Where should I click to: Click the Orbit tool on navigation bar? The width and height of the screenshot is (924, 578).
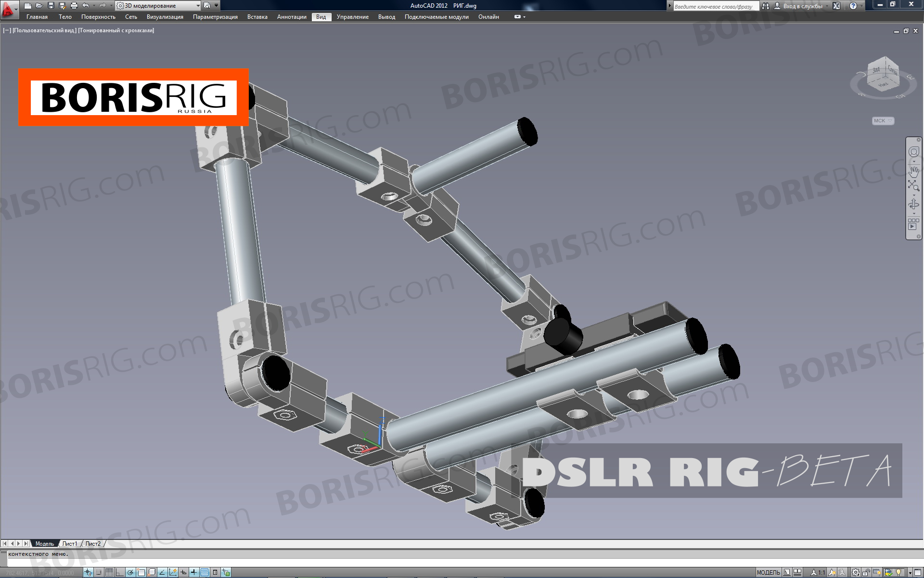coord(913,205)
